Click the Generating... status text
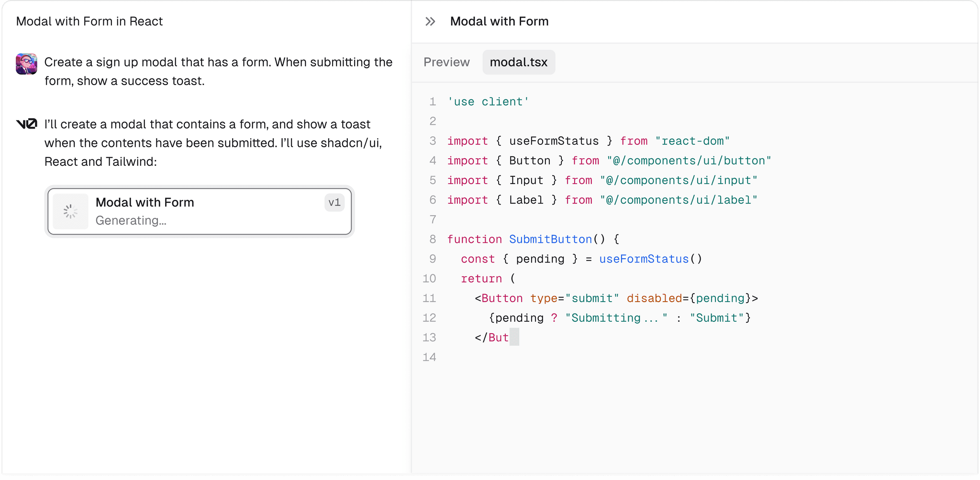This screenshot has height=480, width=980. coord(131,220)
